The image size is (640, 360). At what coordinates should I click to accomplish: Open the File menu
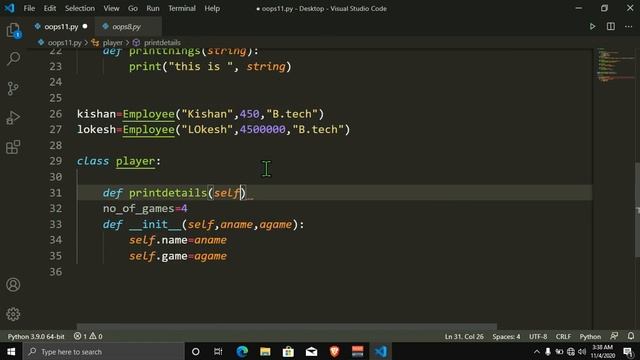pyautogui.click(x=29, y=8)
